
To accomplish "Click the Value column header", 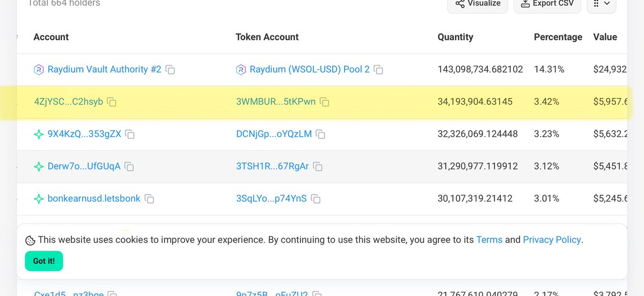I will click(x=605, y=37).
